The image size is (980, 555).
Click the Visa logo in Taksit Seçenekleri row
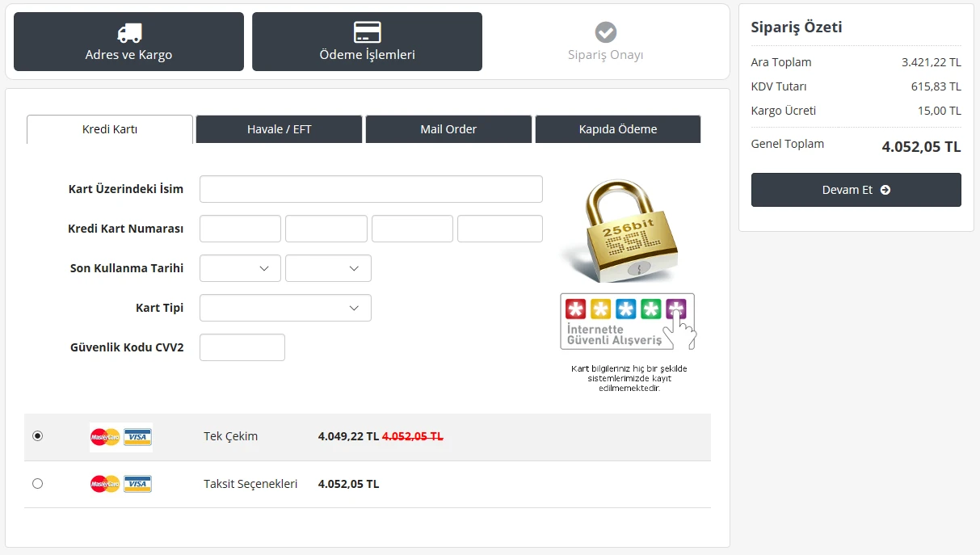138,484
